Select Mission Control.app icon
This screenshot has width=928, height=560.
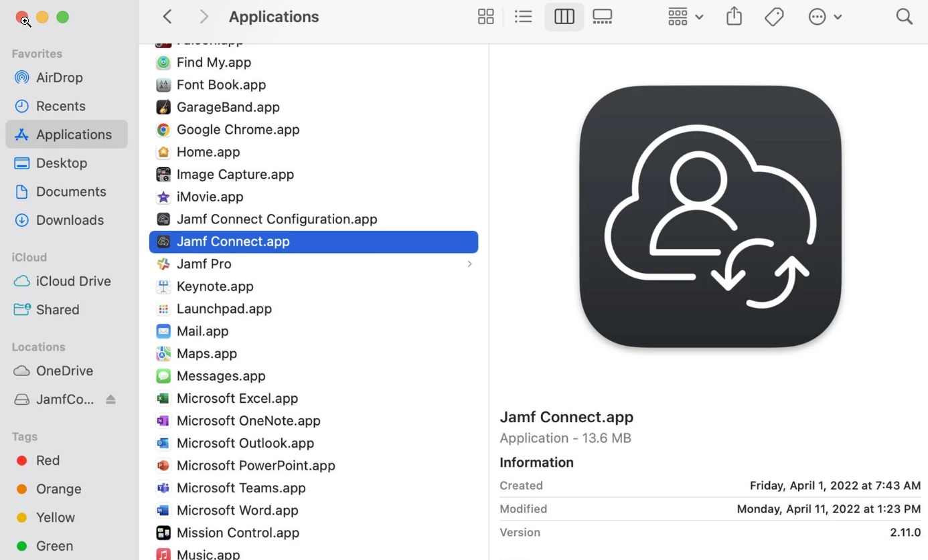click(163, 533)
